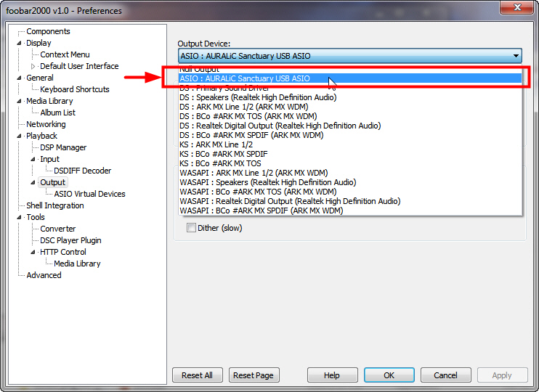Screen dimensions: 539x392
Task: Choose WASAPI : BCo #ARK MX SPDIF option
Action: click(350, 211)
